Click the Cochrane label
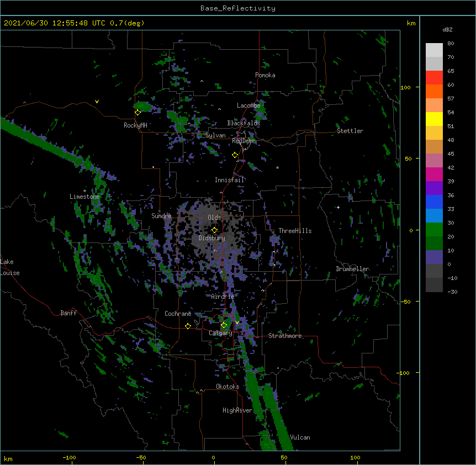 point(178,314)
